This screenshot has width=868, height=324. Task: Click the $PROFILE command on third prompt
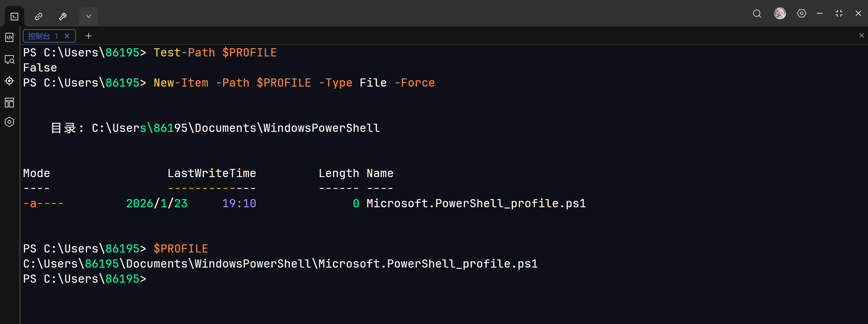(x=181, y=249)
